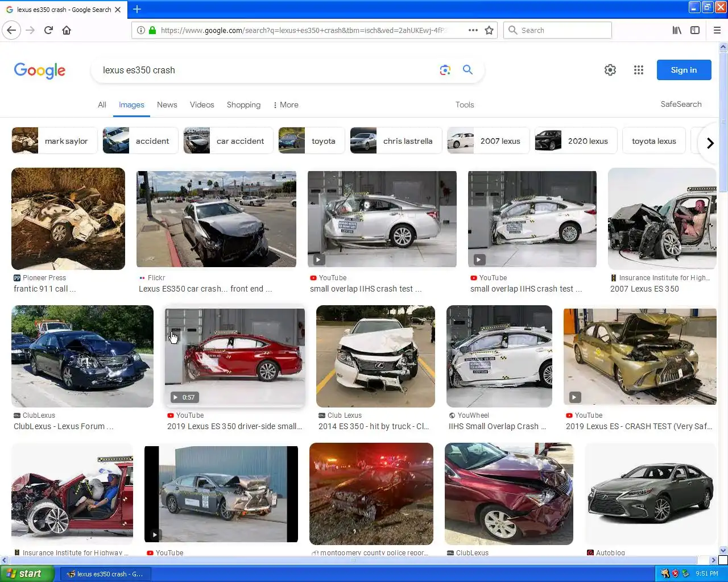728x582 pixels.
Task: Filter by mark saylor chip
Action: click(53, 141)
